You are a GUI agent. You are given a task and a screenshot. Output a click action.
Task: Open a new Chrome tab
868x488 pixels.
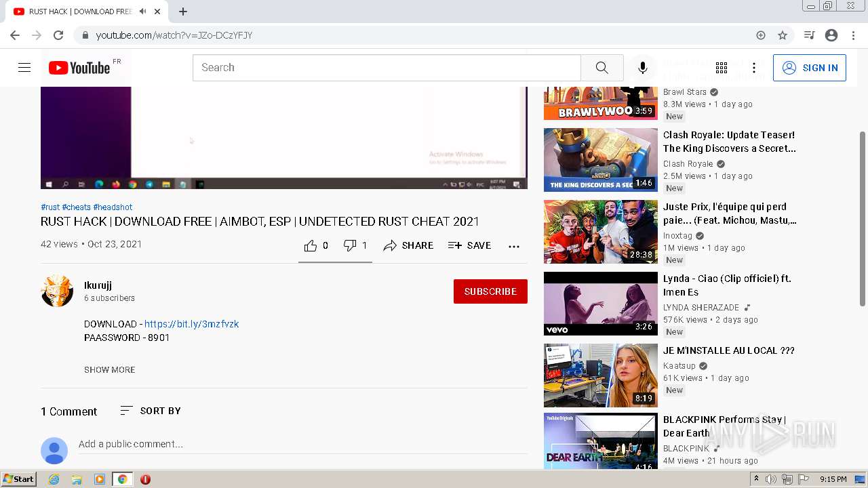(183, 12)
